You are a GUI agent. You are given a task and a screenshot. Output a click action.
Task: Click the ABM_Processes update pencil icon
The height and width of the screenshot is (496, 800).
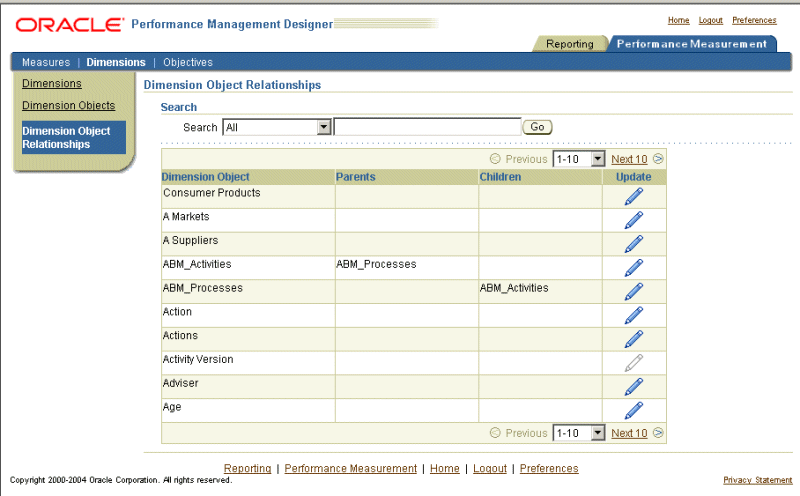tap(634, 292)
